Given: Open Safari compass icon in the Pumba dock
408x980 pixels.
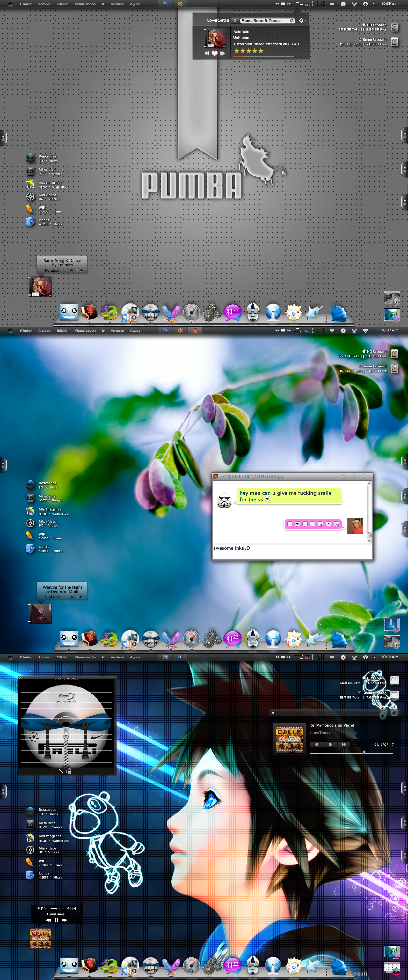Looking at the screenshot, I should click(191, 312).
